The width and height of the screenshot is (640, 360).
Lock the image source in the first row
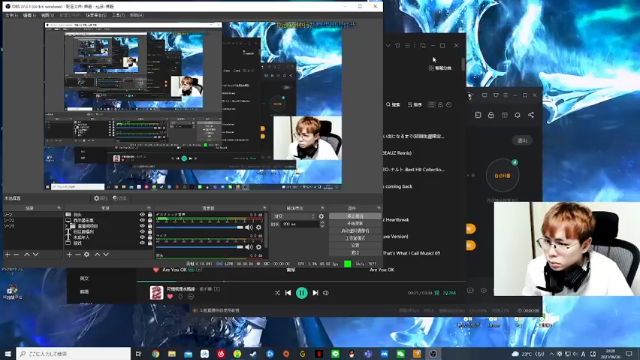[150, 214]
